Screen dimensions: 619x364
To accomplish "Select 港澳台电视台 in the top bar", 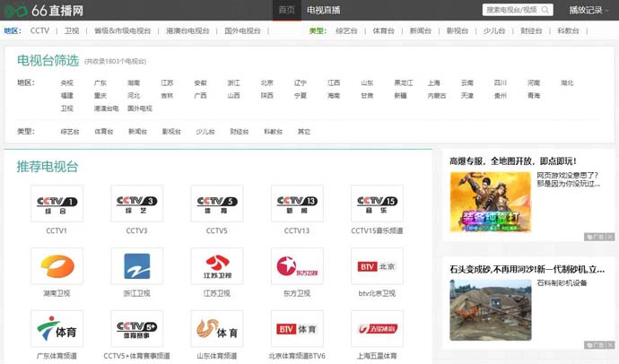I will tap(187, 30).
